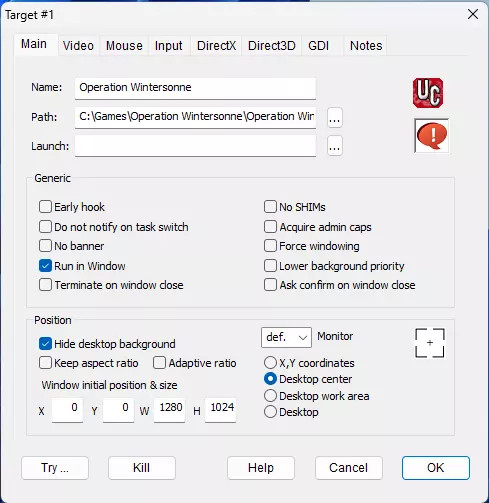Switch to the Notes tab

pyautogui.click(x=366, y=46)
